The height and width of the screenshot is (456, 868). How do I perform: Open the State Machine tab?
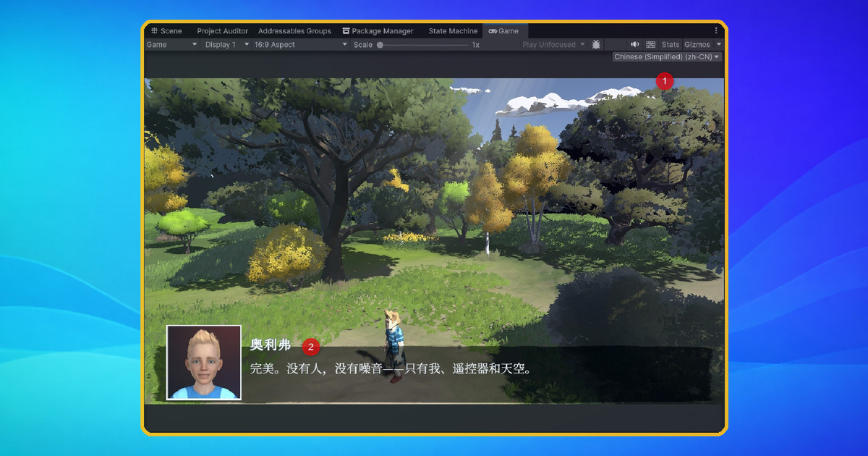453,31
